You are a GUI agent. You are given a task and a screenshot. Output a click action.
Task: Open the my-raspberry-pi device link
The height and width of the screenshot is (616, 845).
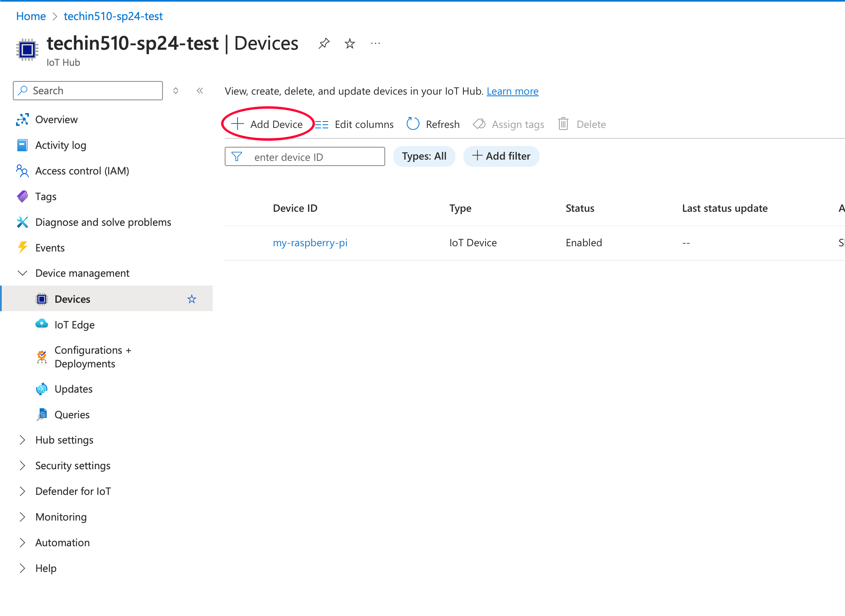(310, 243)
